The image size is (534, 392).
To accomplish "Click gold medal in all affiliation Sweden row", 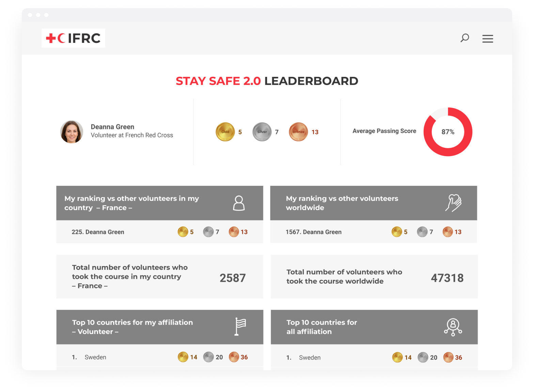I will point(397,357).
